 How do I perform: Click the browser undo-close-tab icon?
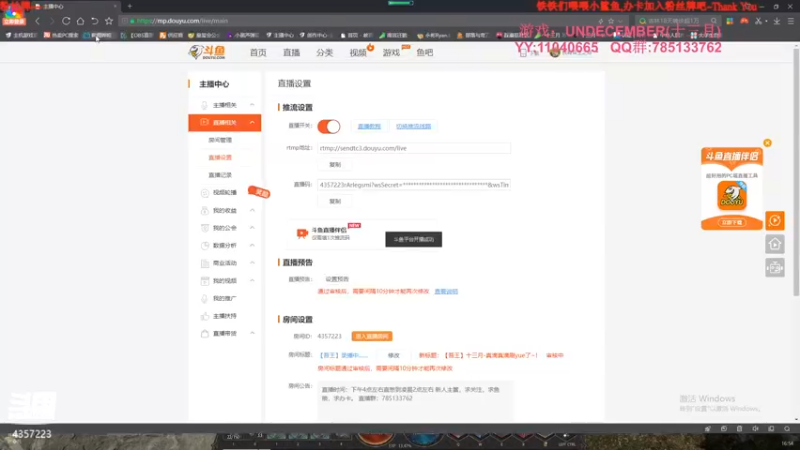(94, 21)
